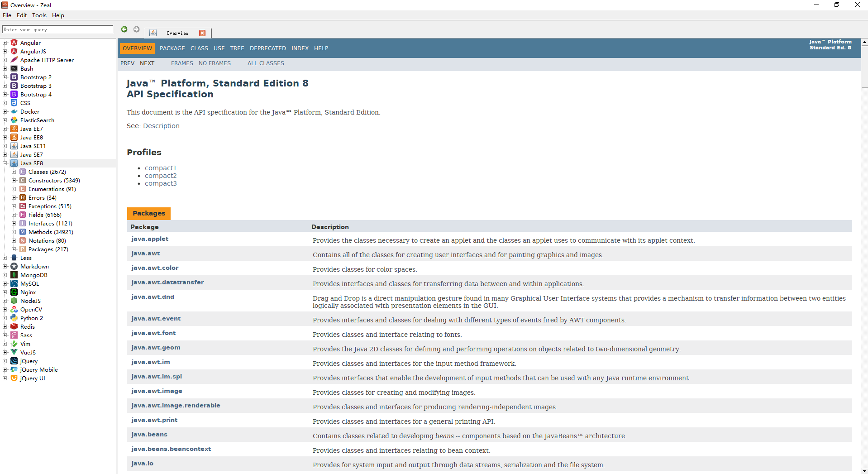Expand the Less docset
The width and height of the screenshot is (868, 474).
5,258
